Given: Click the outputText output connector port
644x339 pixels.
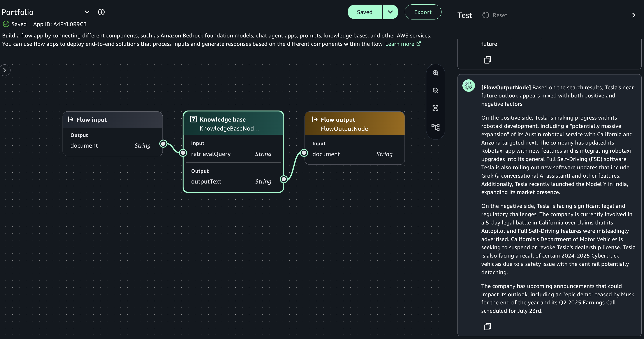Looking at the screenshot, I should pyautogui.click(x=283, y=179).
